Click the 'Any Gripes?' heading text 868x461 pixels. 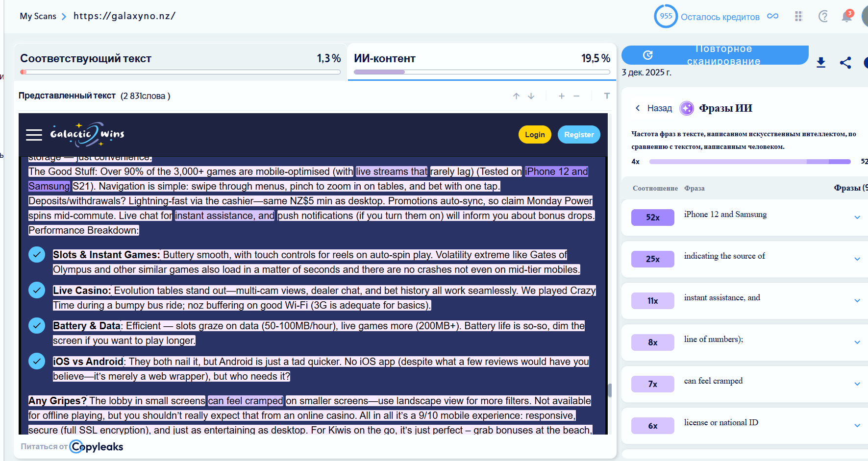pyautogui.click(x=57, y=401)
